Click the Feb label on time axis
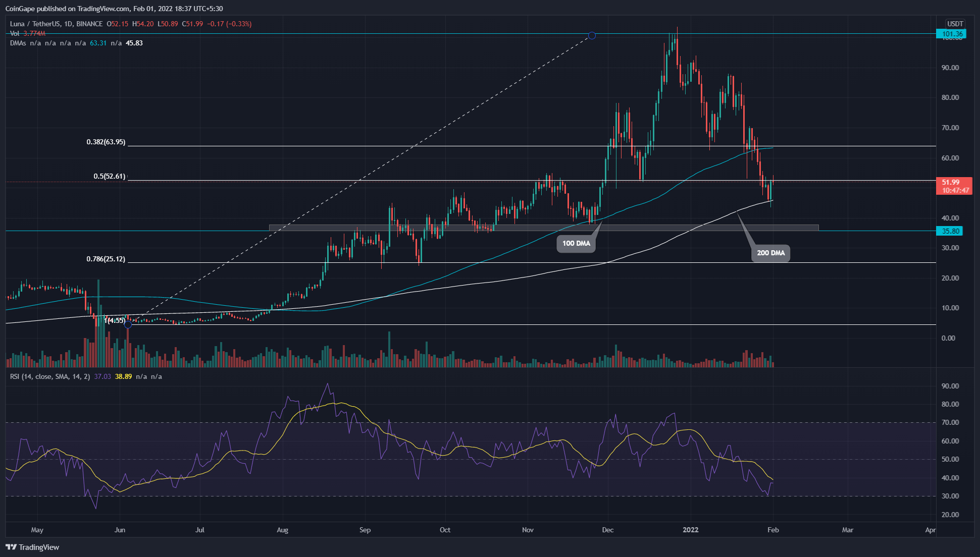This screenshot has height=557, width=980. point(773,530)
